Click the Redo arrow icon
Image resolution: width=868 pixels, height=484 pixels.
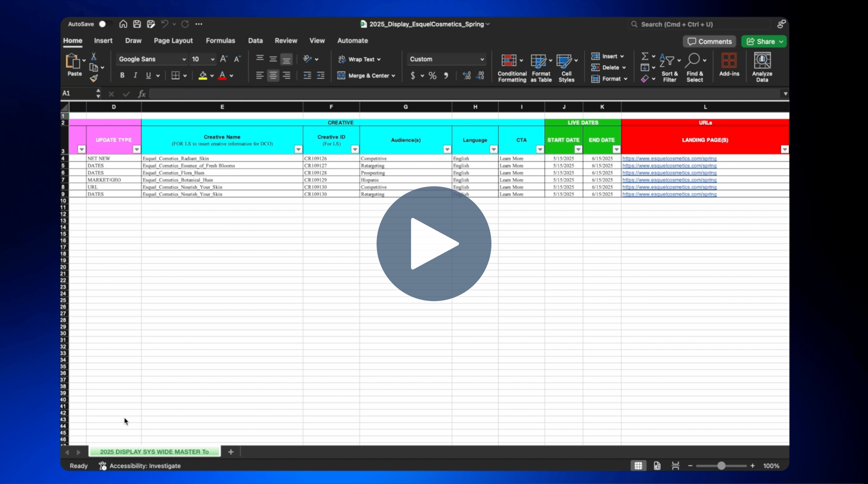tap(185, 24)
